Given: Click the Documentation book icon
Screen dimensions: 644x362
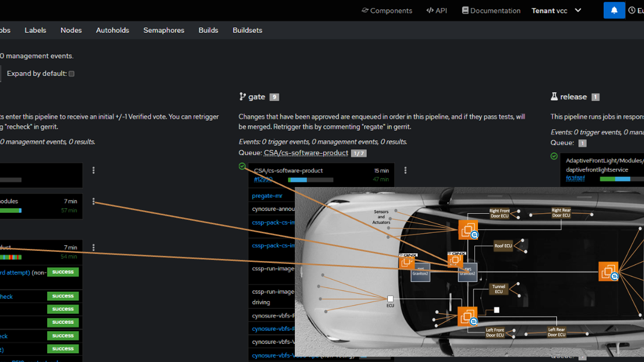Looking at the screenshot, I should click(x=465, y=10).
